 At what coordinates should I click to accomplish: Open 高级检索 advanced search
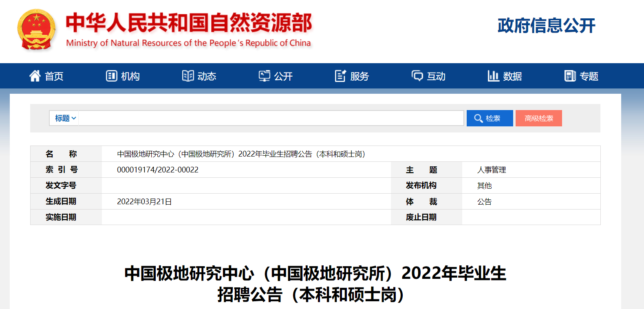539,118
